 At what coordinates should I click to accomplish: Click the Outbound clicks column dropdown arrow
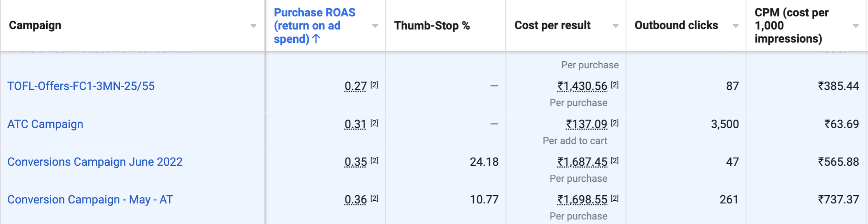coord(736,26)
